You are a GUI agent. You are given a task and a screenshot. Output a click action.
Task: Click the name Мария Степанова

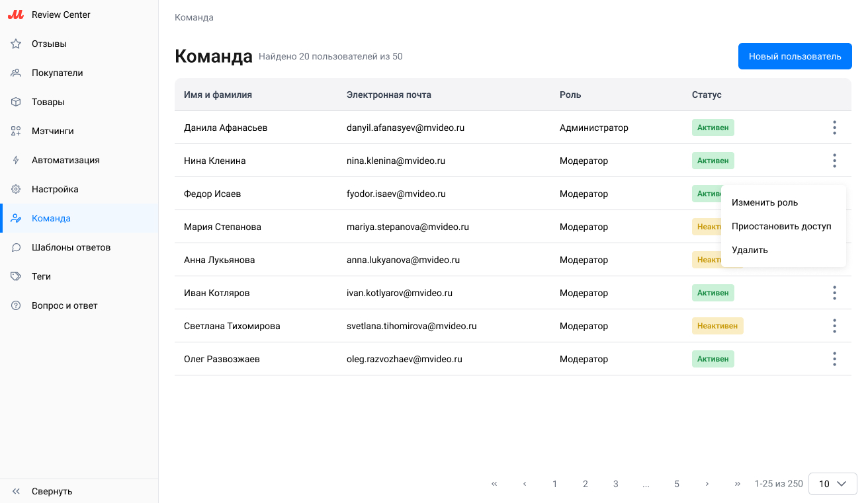[222, 227]
